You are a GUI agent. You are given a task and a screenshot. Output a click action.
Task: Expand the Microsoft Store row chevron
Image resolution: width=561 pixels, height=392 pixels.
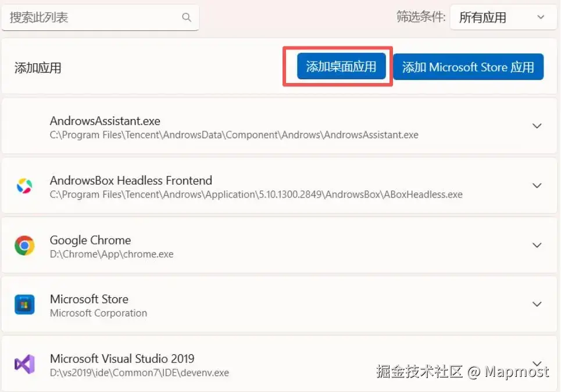tap(537, 304)
